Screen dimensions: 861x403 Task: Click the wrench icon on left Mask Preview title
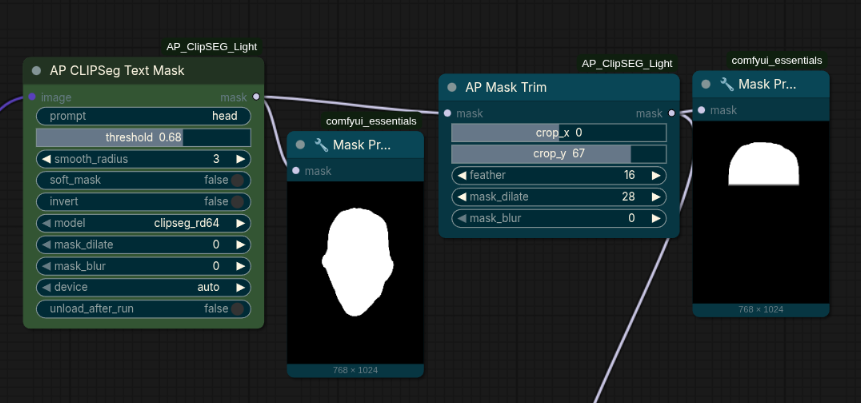click(x=321, y=145)
